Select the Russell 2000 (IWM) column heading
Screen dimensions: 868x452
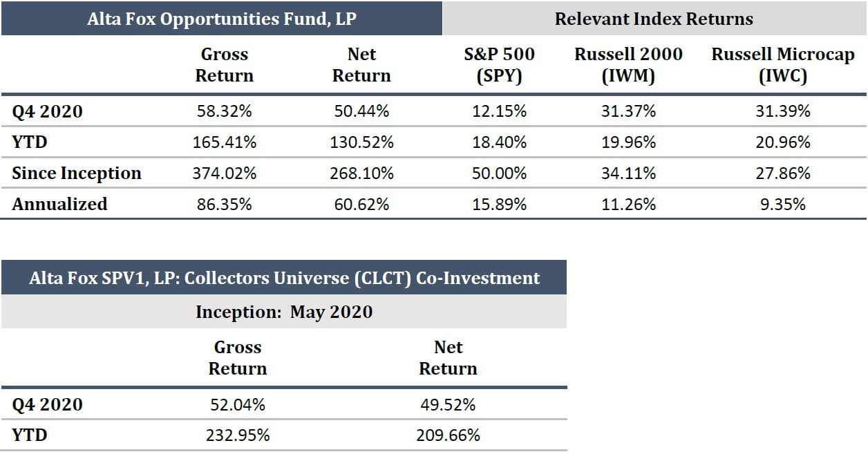(628, 65)
